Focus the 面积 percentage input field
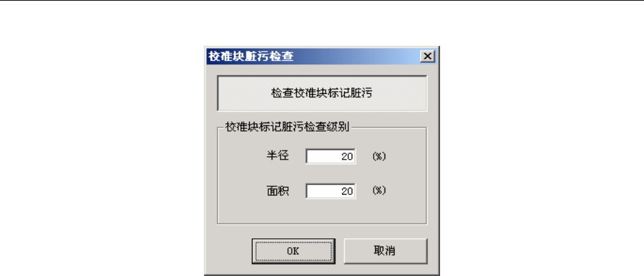The width and height of the screenshot is (644, 276). (x=331, y=191)
